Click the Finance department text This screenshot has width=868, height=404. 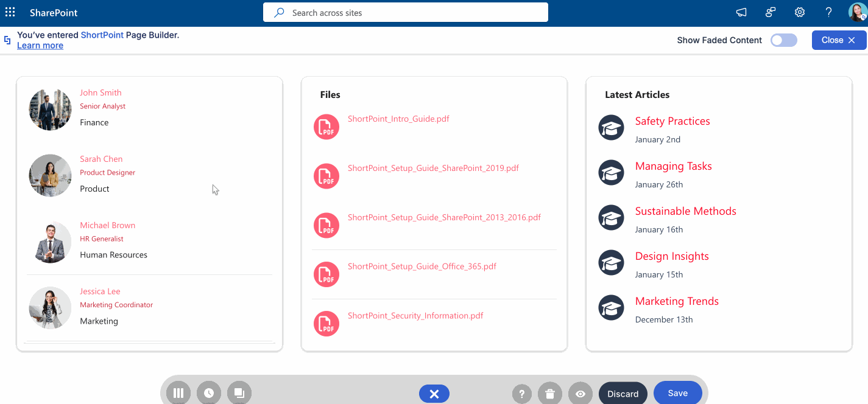(x=94, y=122)
